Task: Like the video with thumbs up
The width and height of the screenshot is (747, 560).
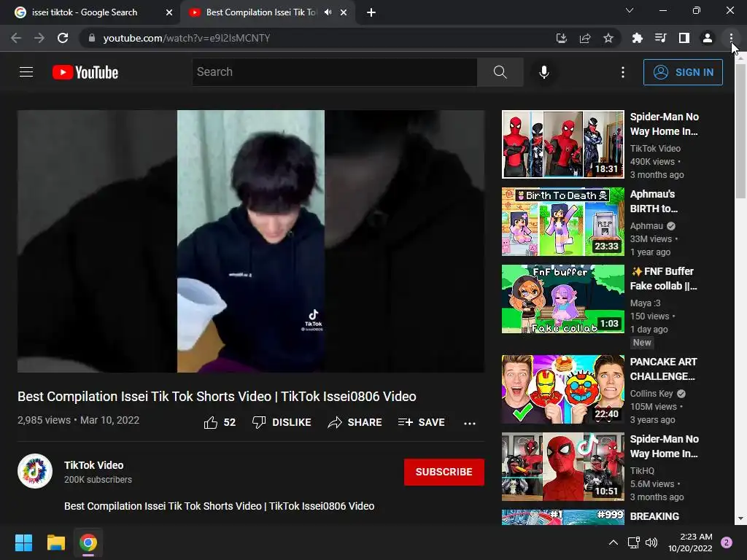Action: pos(220,422)
